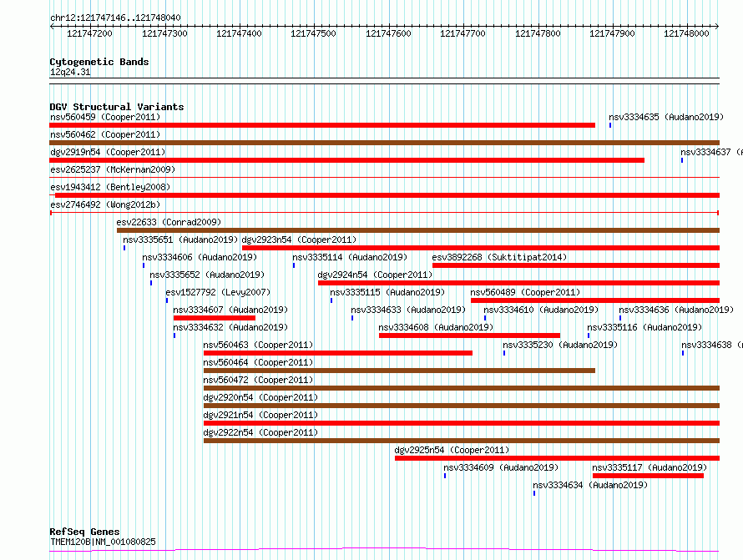Click nsv560489 (Cooper2011) label
The width and height of the screenshot is (743, 560).
click(525, 292)
